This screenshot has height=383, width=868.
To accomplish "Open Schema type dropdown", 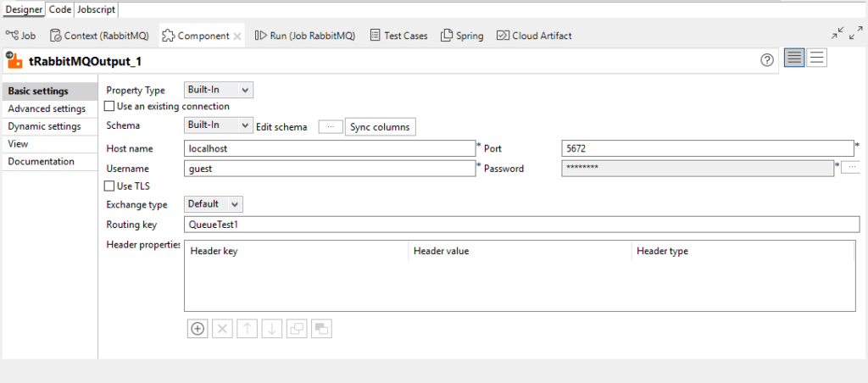I will pyautogui.click(x=218, y=125).
